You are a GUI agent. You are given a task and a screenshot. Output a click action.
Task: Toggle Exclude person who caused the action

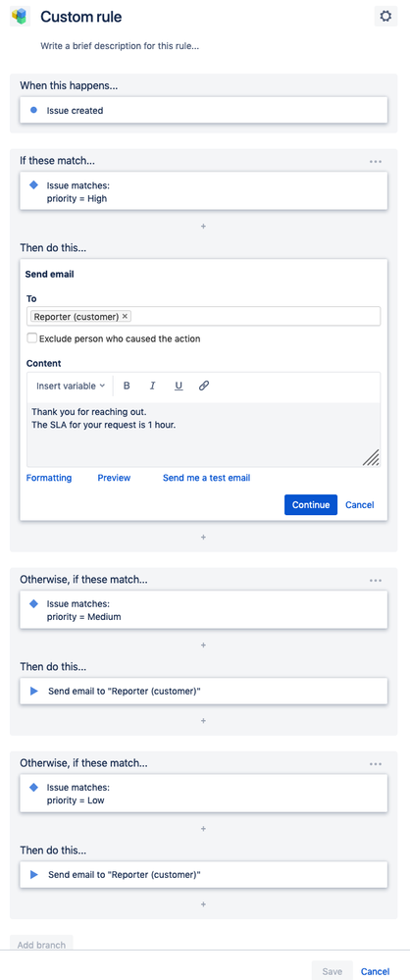coord(31,338)
